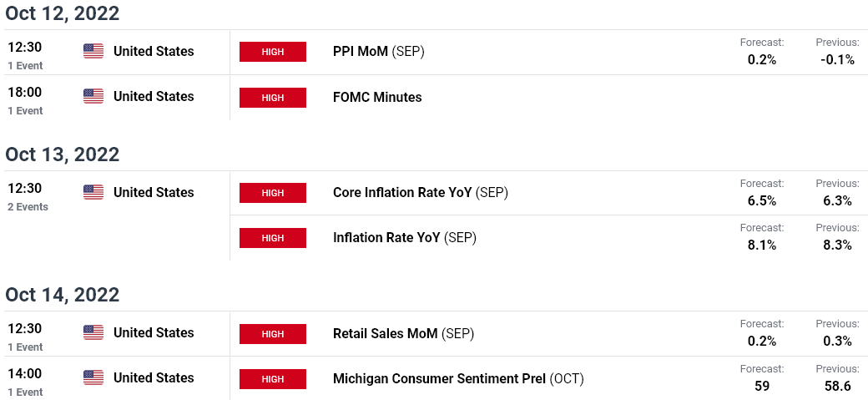Screen dimensions: 868x400
Task: Open the Core Inflation Rate YoY event
Action: point(420,193)
